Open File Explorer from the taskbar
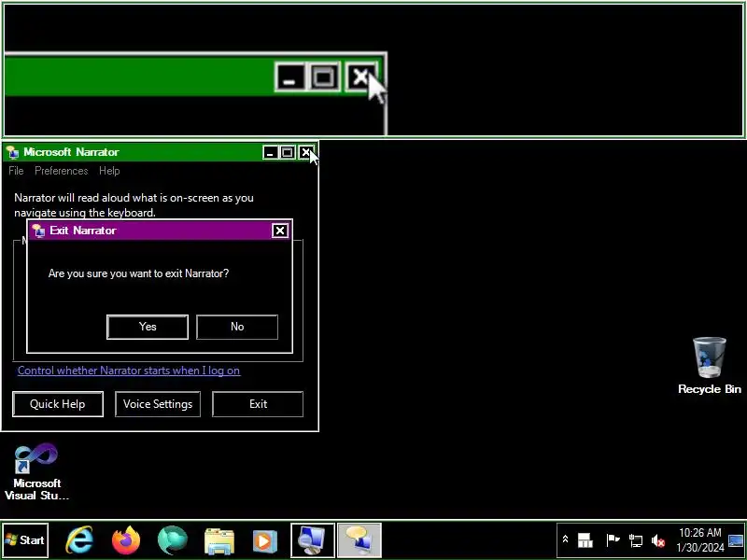The image size is (747, 560). (x=218, y=540)
